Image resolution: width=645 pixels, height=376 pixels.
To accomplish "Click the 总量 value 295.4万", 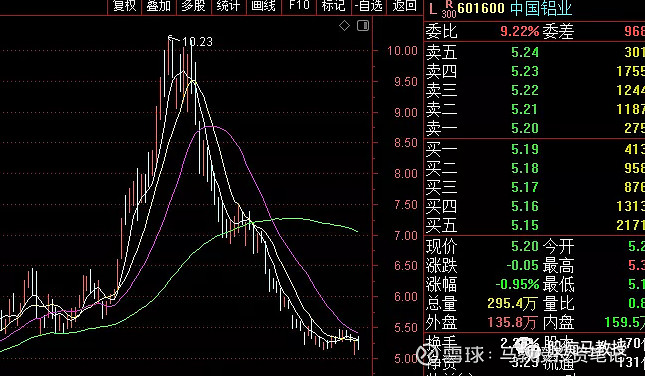I will point(512,304).
